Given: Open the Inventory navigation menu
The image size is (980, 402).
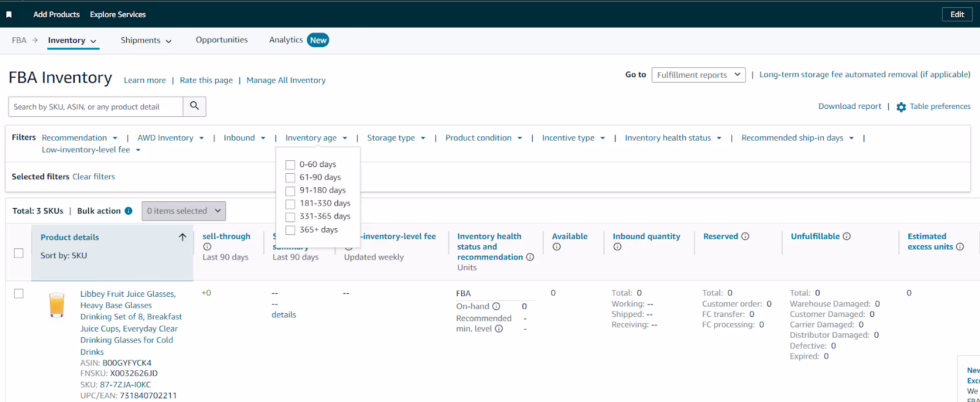Looking at the screenshot, I should pos(72,40).
